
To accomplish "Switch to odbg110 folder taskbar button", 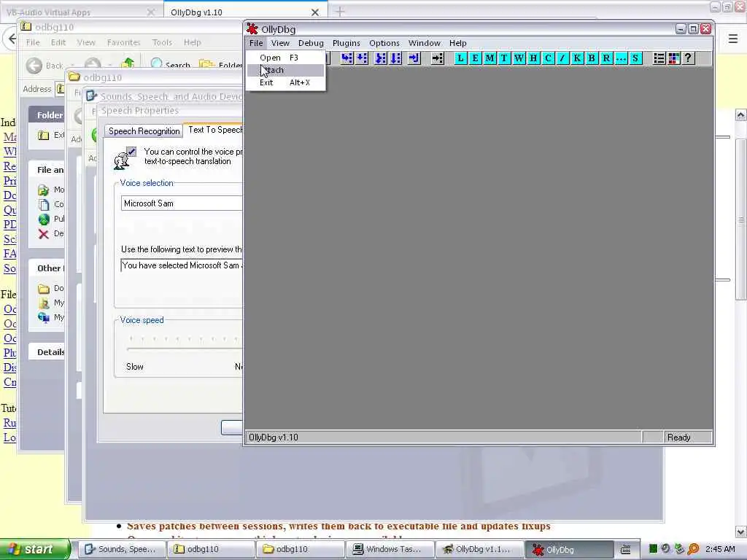I will pyautogui.click(x=300, y=549).
